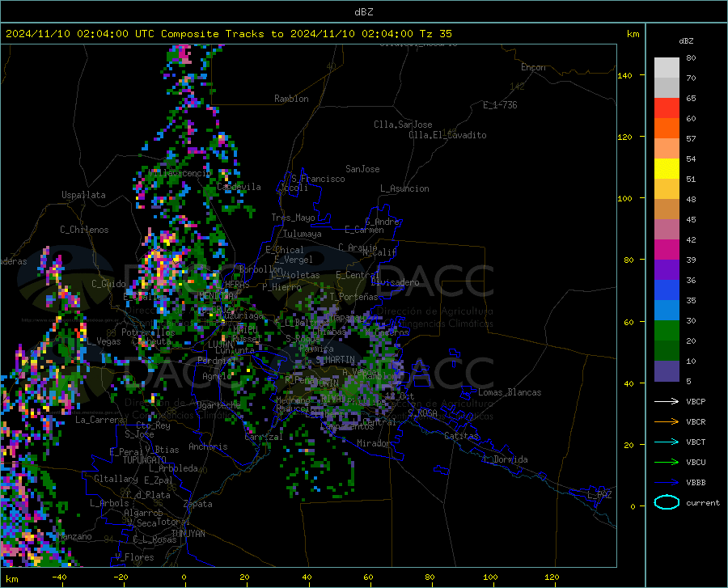Click the 140 km tick on right axis
This screenshot has width=728, height=588.
click(x=624, y=75)
